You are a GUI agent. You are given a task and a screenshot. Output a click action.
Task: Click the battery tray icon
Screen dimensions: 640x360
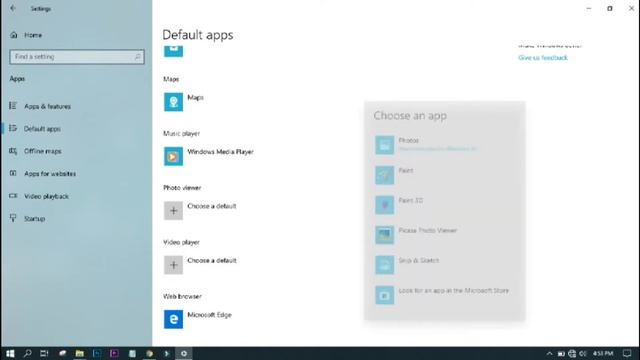(x=561, y=353)
